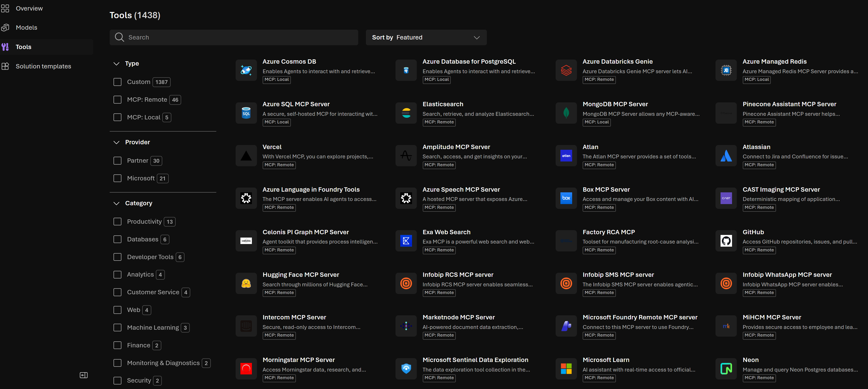Image resolution: width=868 pixels, height=389 pixels.
Task: Check the Microsoft provider checkbox
Action: coord(117,178)
